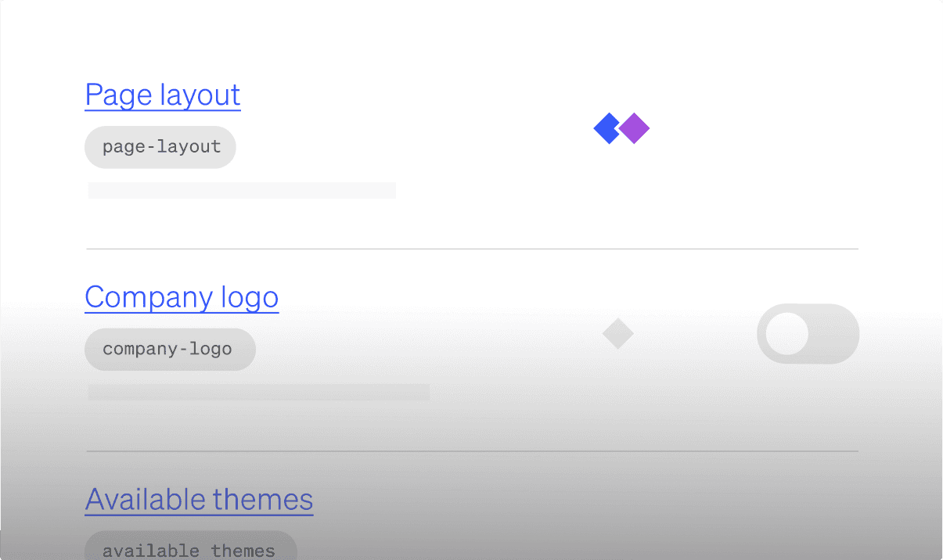This screenshot has height=560, width=943.
Task: Click the placeholder bar under company-logo tag
Action: (258, 393)
